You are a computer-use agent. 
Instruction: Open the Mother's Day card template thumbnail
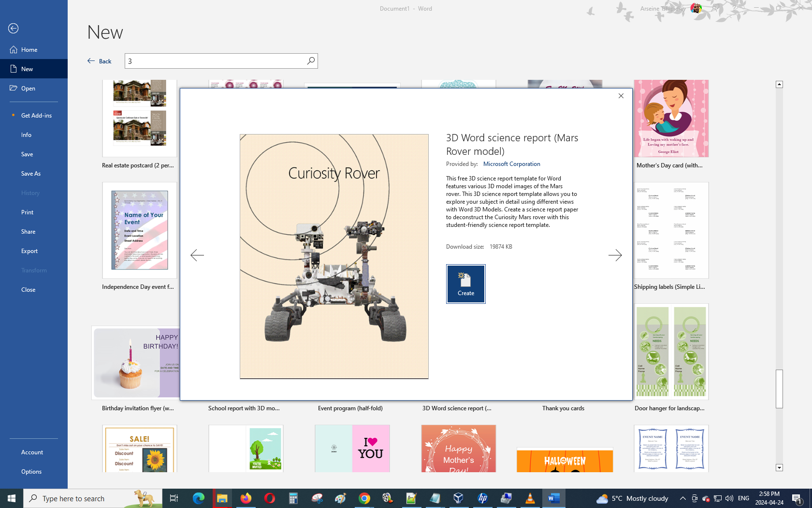[671, 119]
